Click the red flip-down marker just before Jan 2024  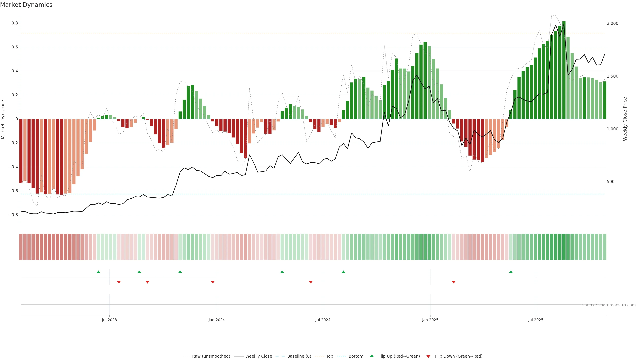[x=213, y=282]
